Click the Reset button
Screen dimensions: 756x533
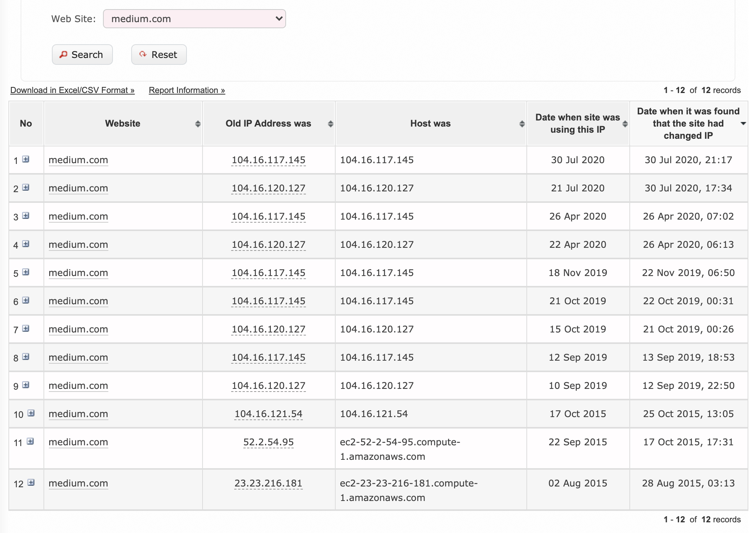click(x=159, y=55)
